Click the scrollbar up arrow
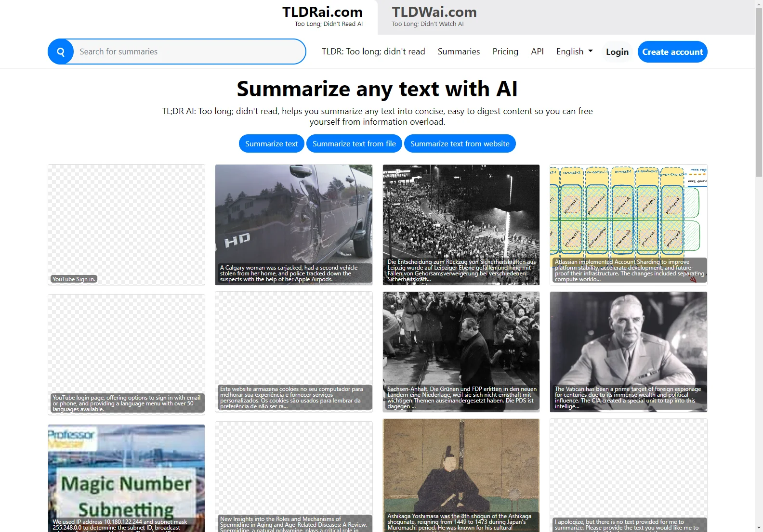The image size is (763, 532). tap(759, 4)
